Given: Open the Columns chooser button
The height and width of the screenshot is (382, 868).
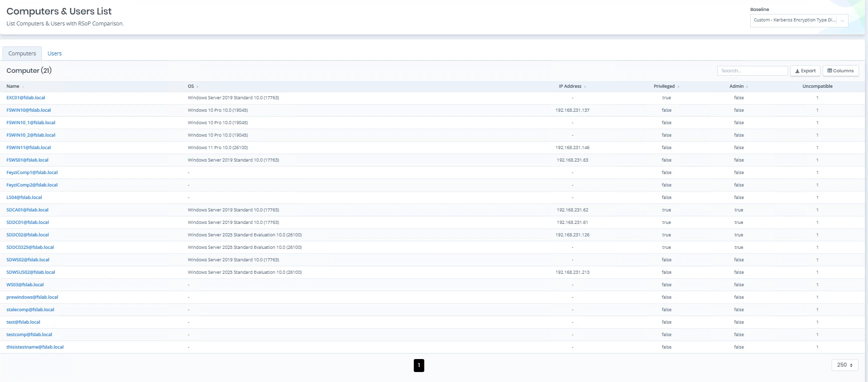Looking at the screenshot, I should point(841,71).
